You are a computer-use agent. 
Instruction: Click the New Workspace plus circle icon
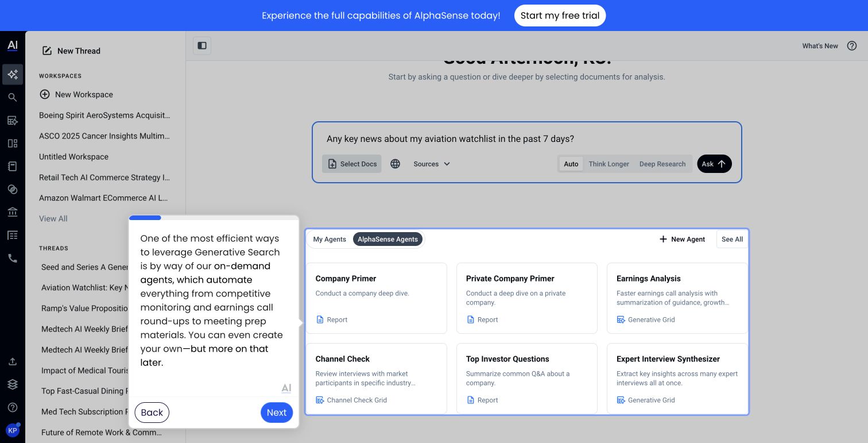pyautogui.click(x=45, y=94)
